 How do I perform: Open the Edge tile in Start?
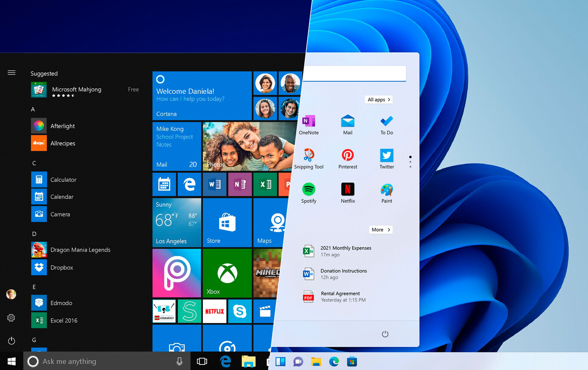(189, 184)
